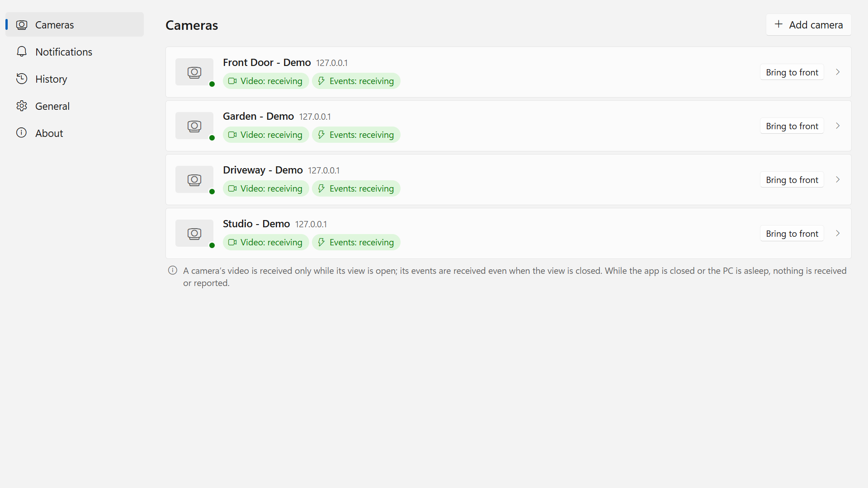The width and height of the screenshot is (868, 488).
Task: Expand the Garden camera details chevron
Action: [838, 126]
